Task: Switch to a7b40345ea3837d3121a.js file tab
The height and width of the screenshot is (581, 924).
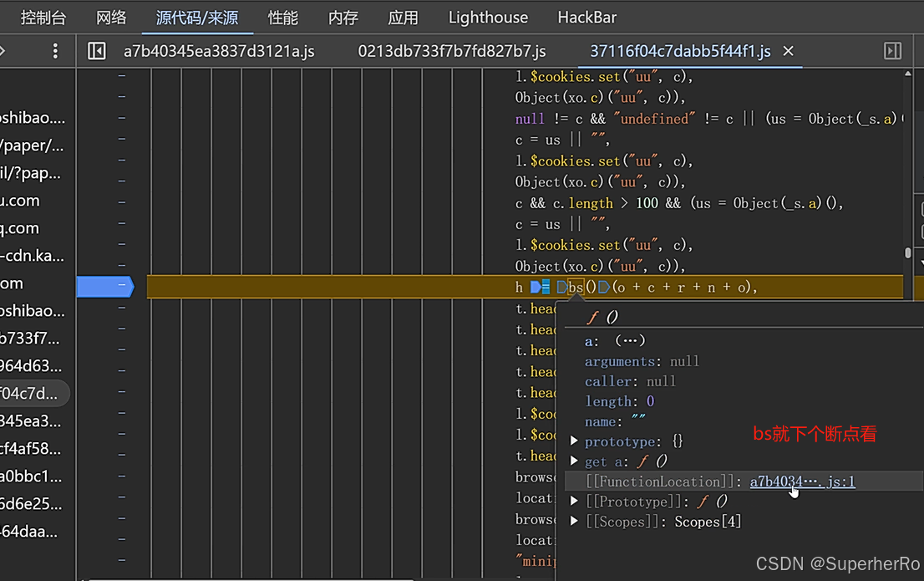Action: (x=219, y=51)
